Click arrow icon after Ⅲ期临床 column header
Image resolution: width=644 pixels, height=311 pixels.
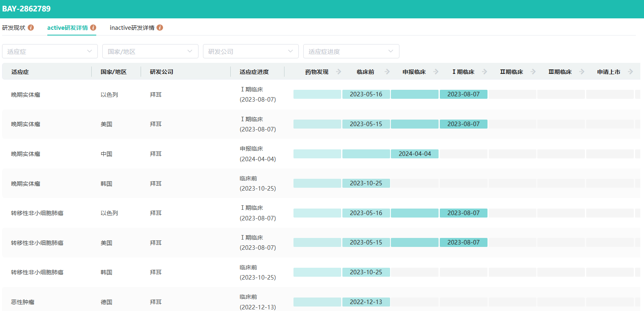(x=582, y=72)
